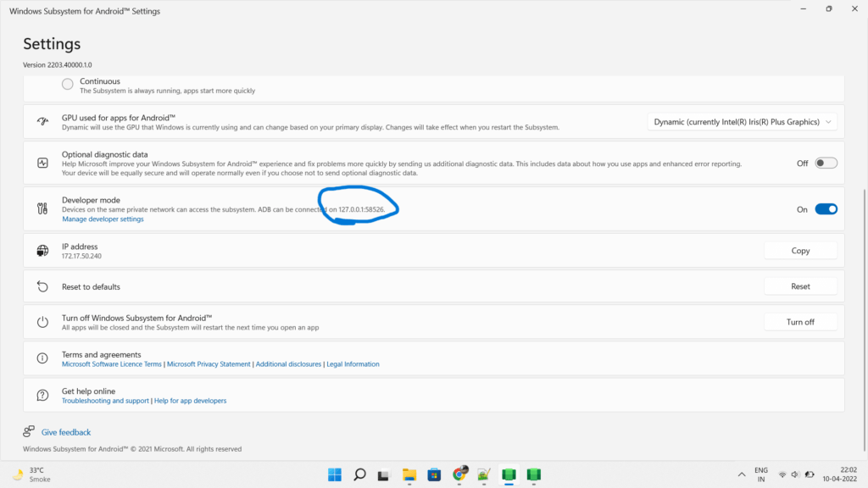Open the GPU selection dropdown showing Dynamic
This screenshot has width=868, height=488.
pyautogui.click(x=742, y=122)
